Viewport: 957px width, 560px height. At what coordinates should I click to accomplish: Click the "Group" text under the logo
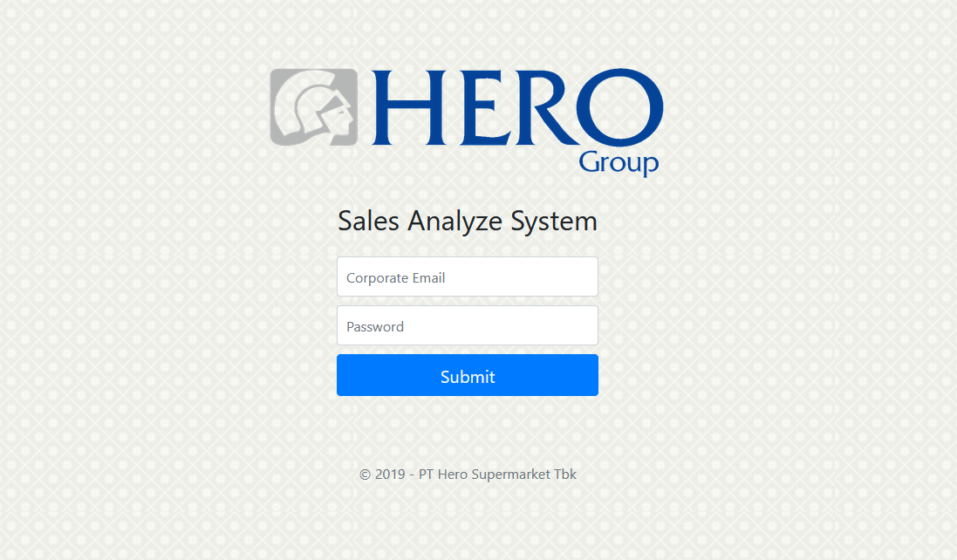[x=619, y=162]
